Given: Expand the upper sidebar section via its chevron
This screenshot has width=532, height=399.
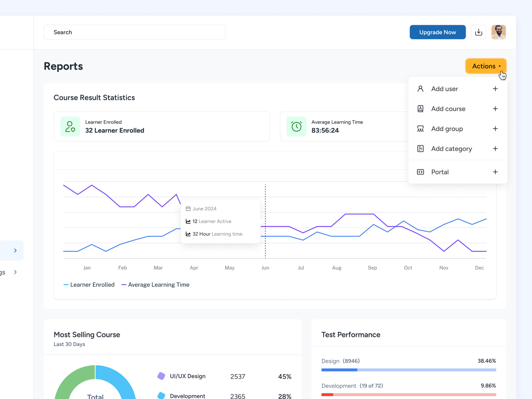Looking at the screenshot, I should [15, 250].
